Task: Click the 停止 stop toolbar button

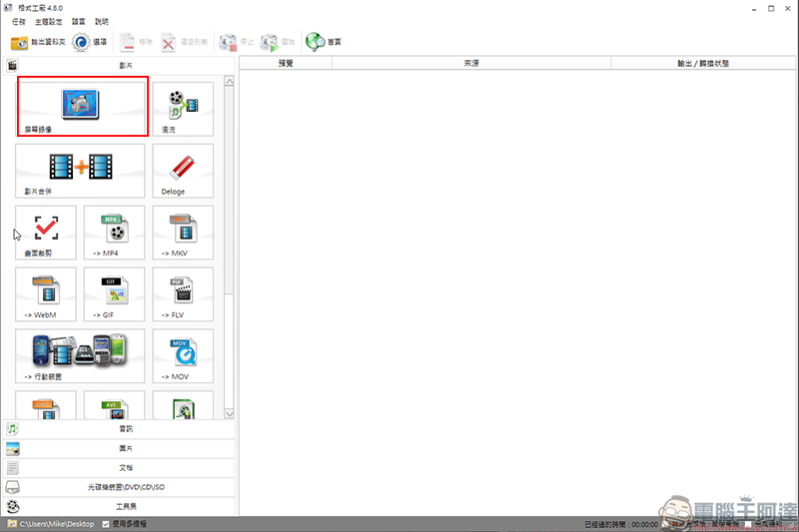Action: click(x=236, y=42)
